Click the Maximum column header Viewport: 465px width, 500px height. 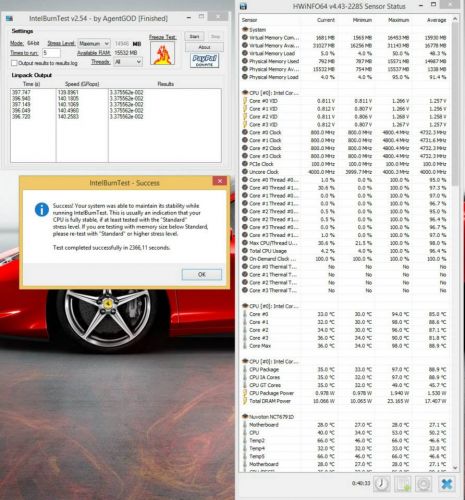(399, 20)
